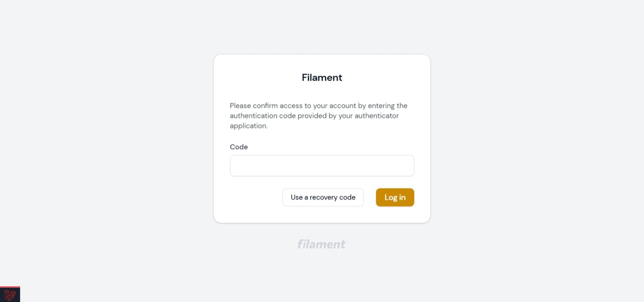The image size is (644, 302).
Task: Expand the minimized Debugbar
Action: point(10,295)
